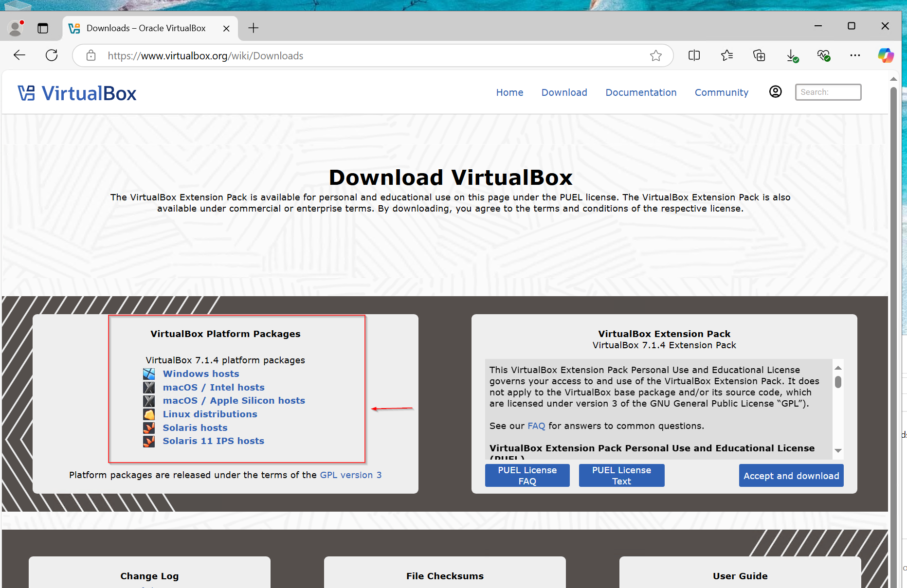Open the FAQ link in license text
The width and height of the screenshot is (907, 588).
pyautogui.click(x=536, y=426)
